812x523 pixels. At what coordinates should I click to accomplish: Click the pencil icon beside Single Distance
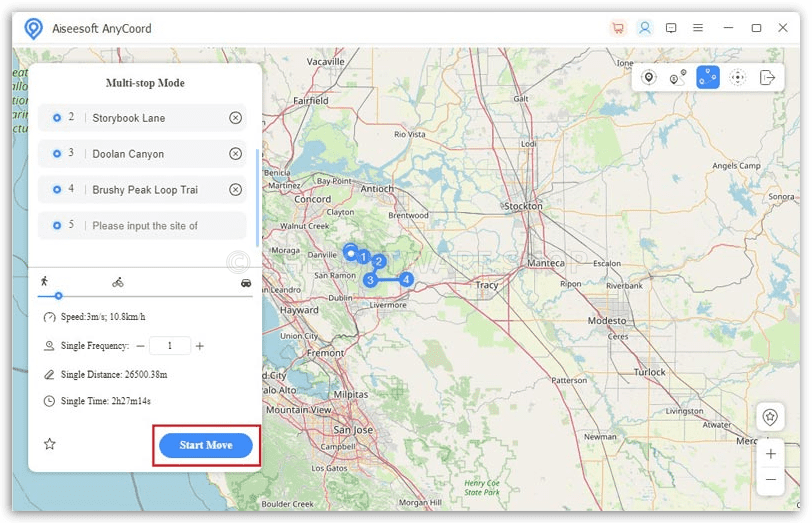click(49, 374)
